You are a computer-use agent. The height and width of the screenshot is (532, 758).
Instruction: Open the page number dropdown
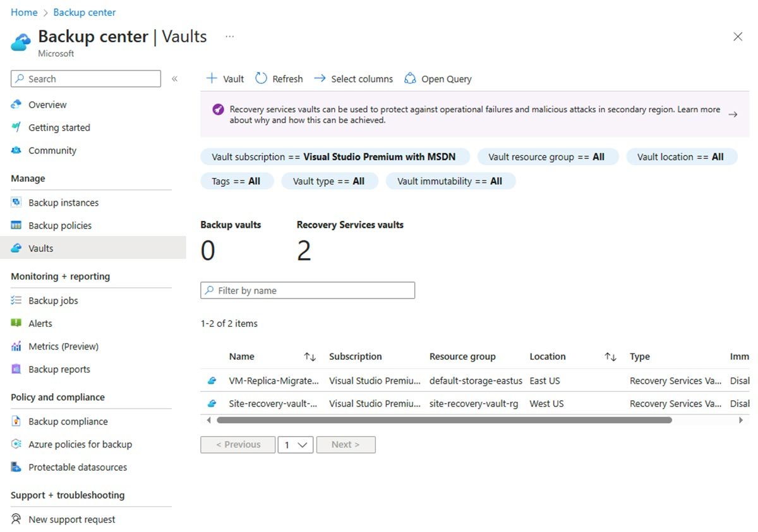tap(296, 444)
